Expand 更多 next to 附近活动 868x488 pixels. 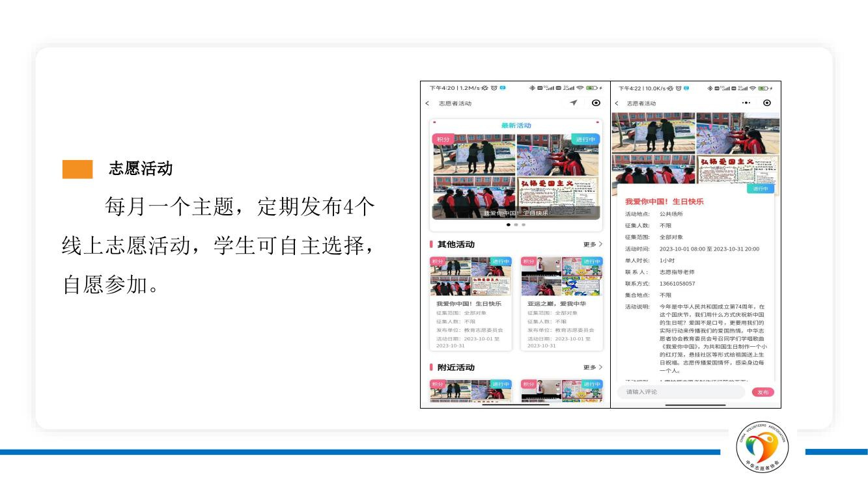(593, 368)
